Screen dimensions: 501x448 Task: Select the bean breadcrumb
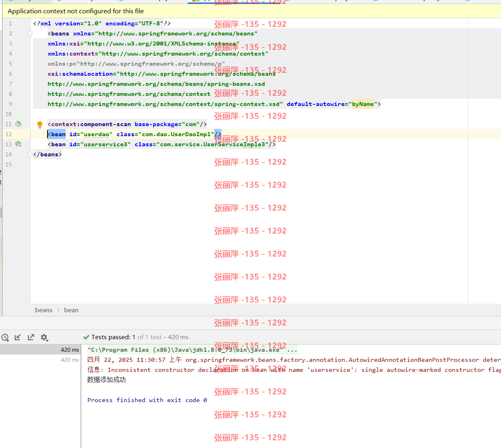[71, 310]
